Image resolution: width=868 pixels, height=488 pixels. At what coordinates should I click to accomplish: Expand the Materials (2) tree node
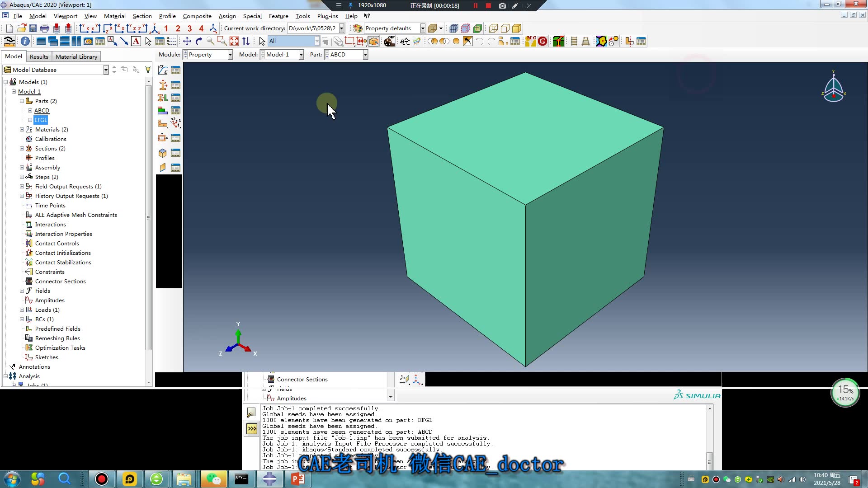coord(22,129)
